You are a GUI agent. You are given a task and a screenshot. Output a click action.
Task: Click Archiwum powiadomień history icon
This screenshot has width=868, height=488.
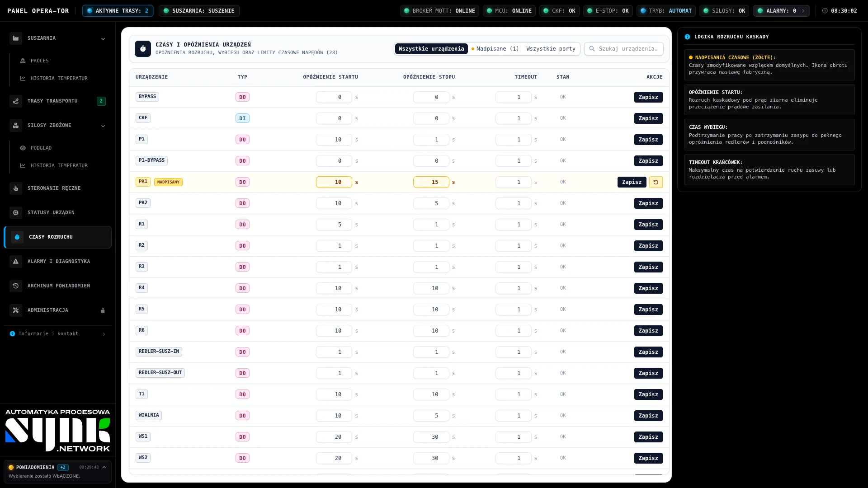point(16,286)
